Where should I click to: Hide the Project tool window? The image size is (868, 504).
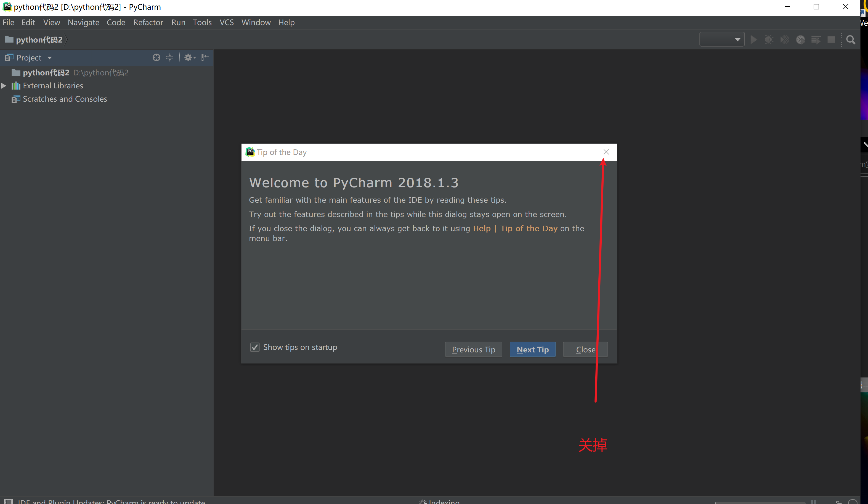[205, 57]
